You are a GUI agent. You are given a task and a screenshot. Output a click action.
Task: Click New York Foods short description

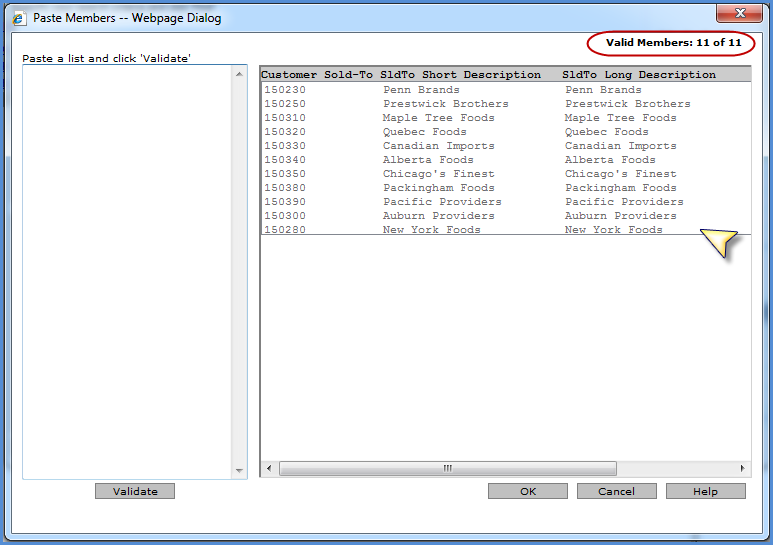432,230
